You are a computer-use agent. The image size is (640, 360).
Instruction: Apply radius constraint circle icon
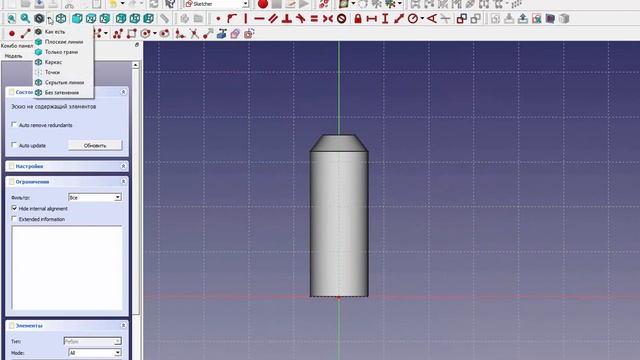413,18
